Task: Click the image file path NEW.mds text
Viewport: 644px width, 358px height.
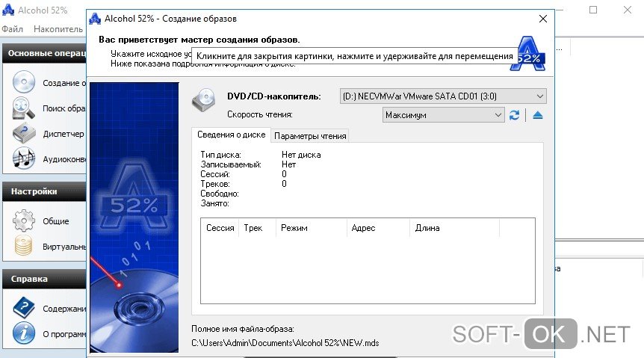Action: tap(285, 343)
